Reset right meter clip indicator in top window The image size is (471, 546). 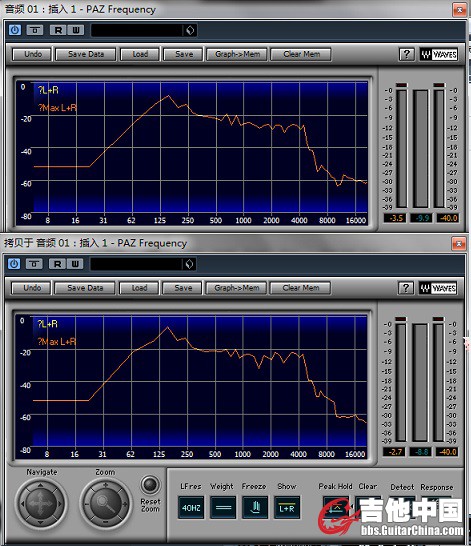pyautogui.click(x=439, y=85)
